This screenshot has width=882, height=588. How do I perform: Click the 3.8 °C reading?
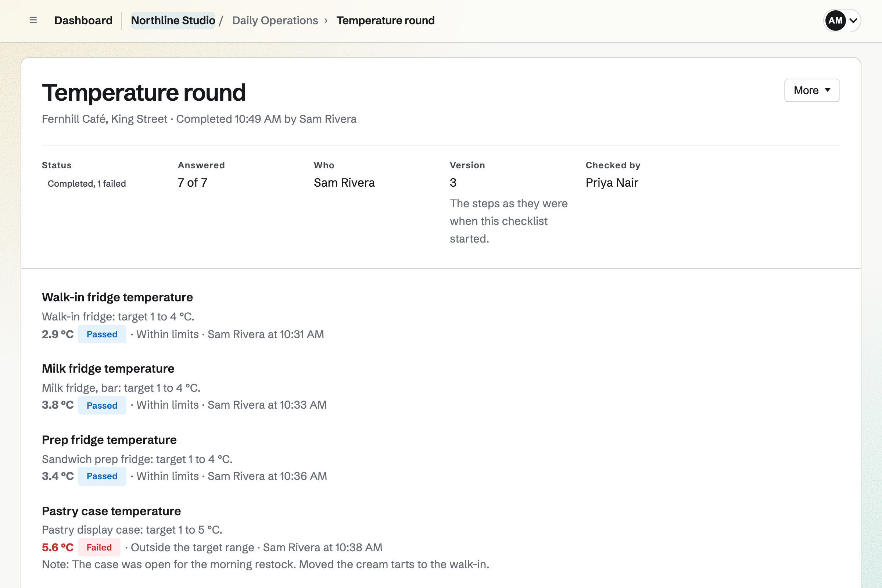click(x=58, y=405)
